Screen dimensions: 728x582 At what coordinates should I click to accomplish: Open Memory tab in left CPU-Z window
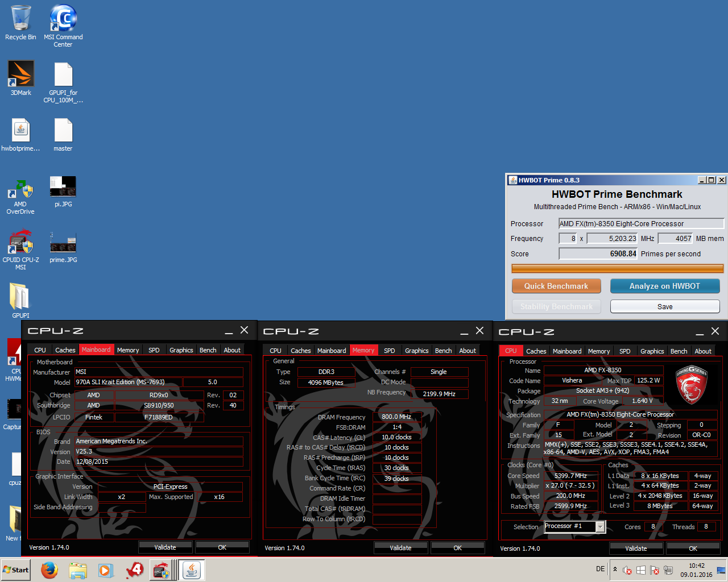tap(128, 350)
